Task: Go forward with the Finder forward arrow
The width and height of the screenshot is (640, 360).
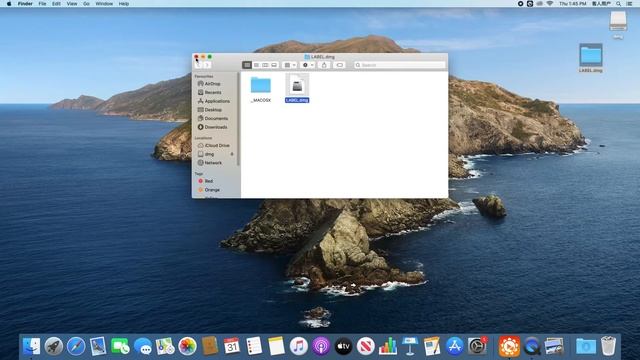Action: tap(207, 65)
